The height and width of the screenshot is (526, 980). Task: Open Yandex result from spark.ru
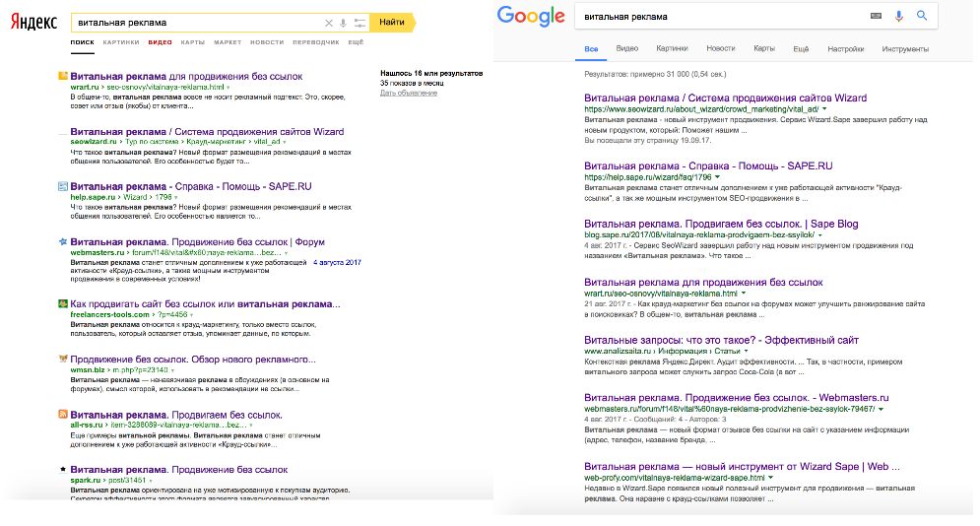coord(178,470)
